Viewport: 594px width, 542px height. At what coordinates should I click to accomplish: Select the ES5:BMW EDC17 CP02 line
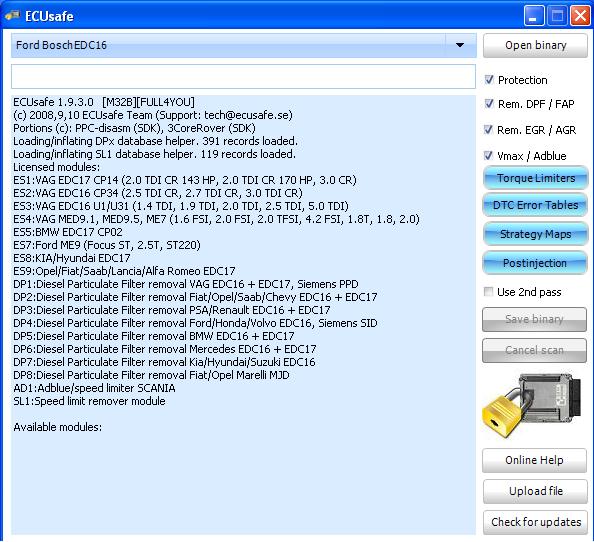point(68,232)
